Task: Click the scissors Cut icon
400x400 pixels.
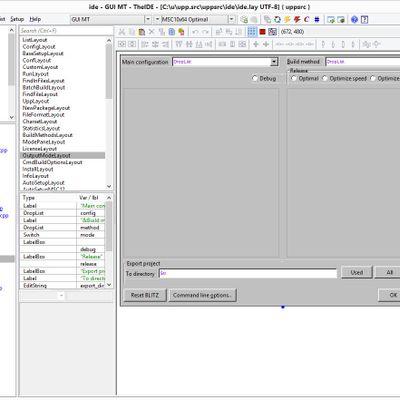Action: coord(122,32)
